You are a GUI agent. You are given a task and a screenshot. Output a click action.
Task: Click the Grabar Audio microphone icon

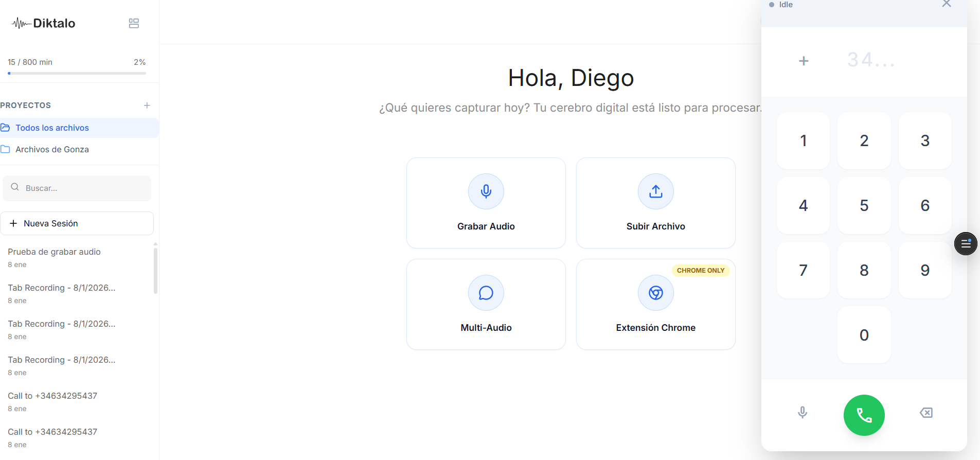click(486, 191)
